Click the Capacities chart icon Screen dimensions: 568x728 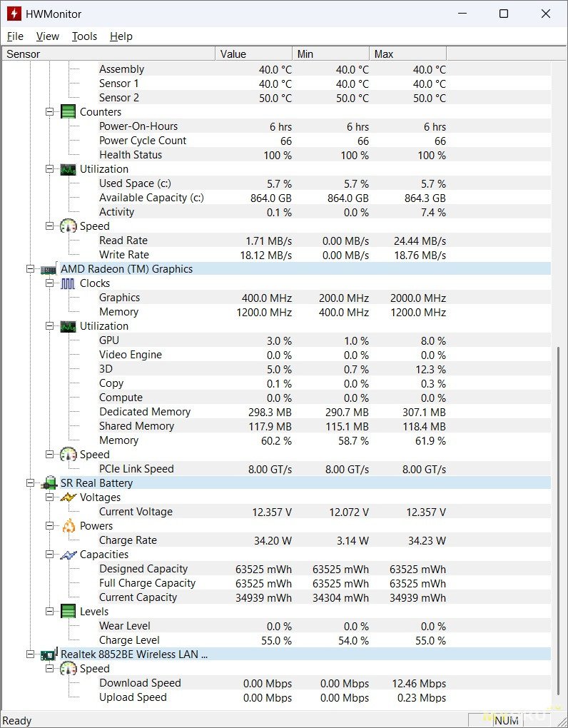[68, 555]
